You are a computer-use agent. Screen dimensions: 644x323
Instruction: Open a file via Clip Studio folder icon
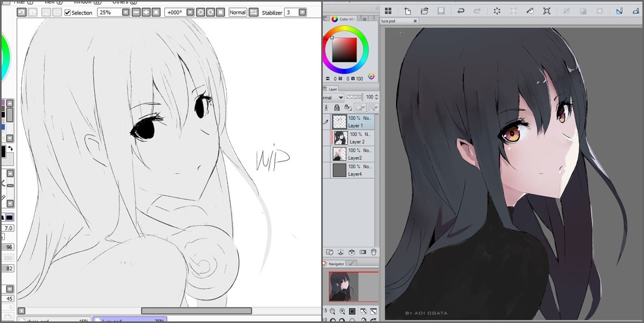(x=425, y=11)
